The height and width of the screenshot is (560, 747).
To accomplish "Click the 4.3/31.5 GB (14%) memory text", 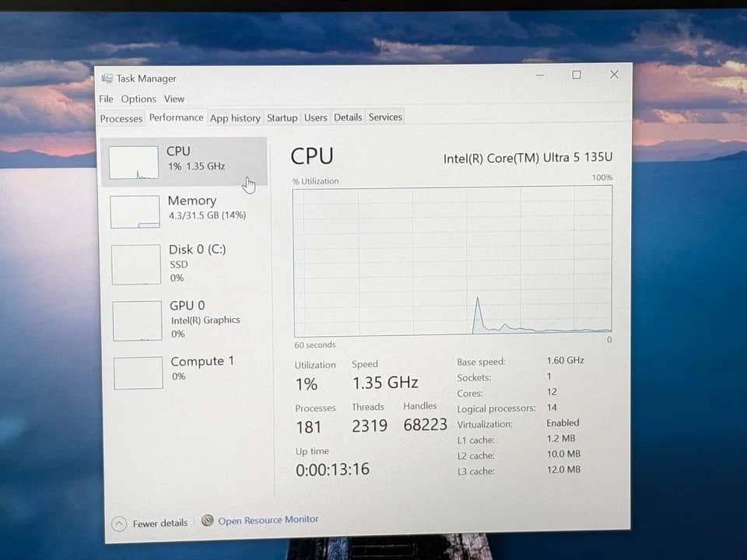I will click(207, 215).
